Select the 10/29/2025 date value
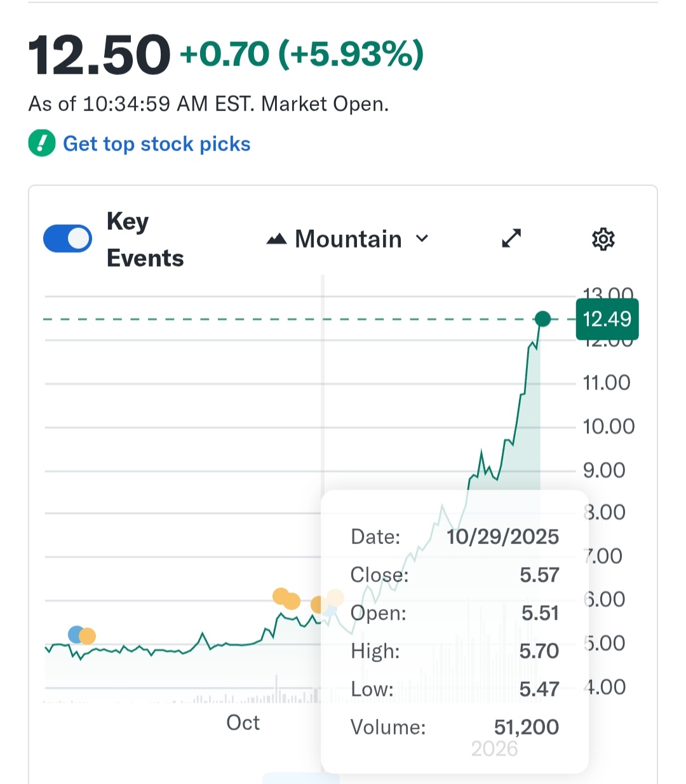The height and width of the screenshot is (784, 686). 502,537
